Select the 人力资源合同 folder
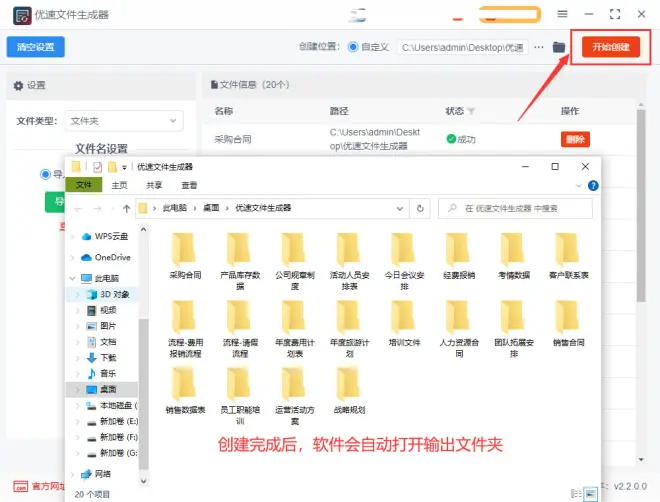 pyautogui.click(x=459, y=329)
